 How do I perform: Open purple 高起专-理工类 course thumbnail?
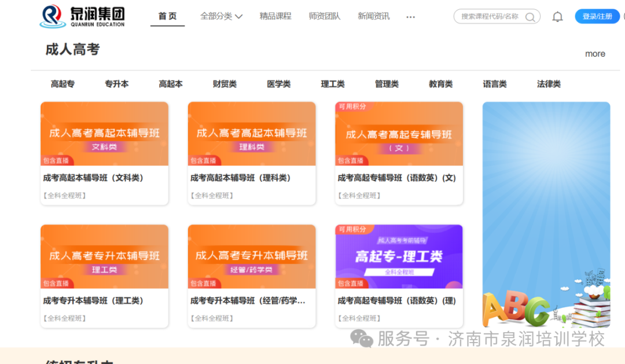coord(399,256)
